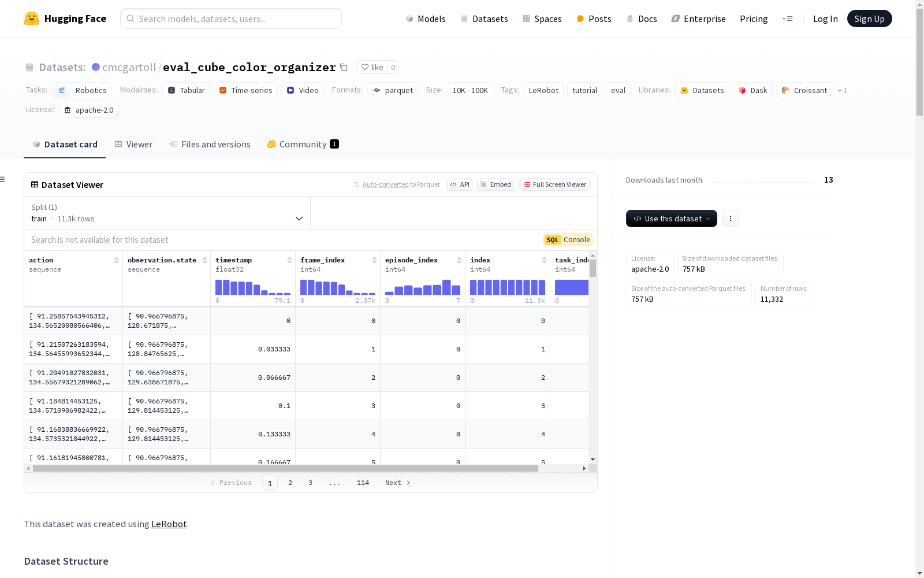
Task: Copy dataset name with copy icon
Action: [344, 67]
